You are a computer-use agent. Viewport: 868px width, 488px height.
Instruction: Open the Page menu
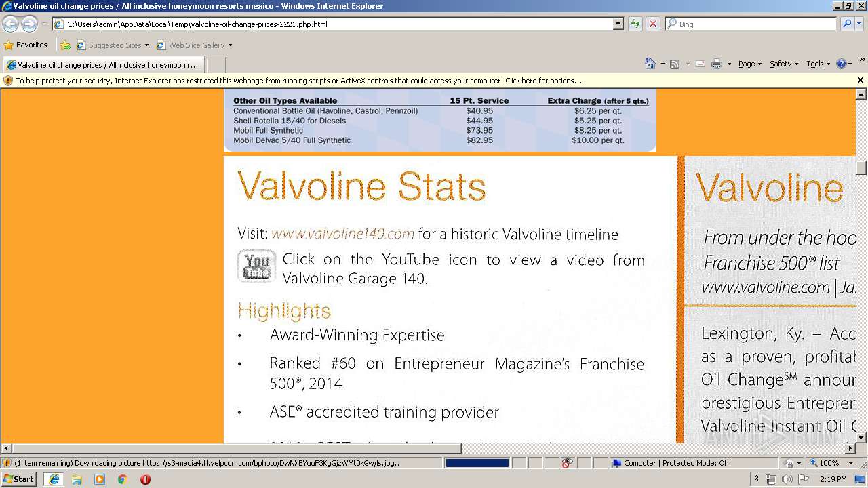point(749,64)
